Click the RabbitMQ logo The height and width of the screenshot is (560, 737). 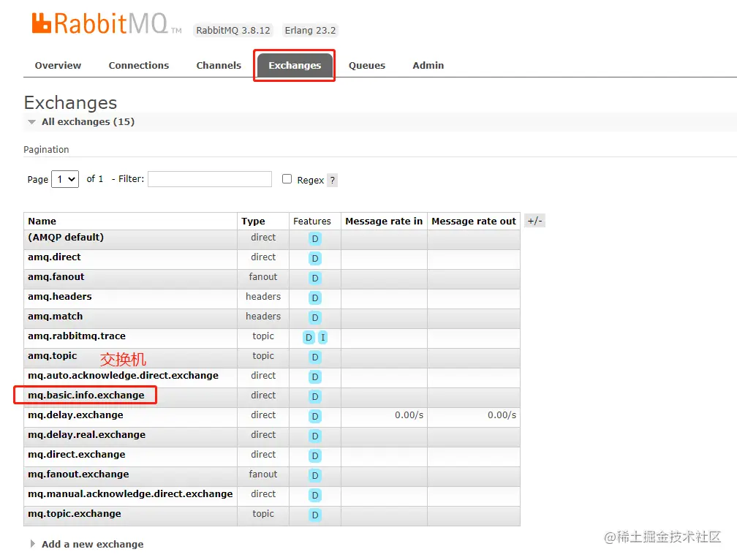[x=106, y=23]
